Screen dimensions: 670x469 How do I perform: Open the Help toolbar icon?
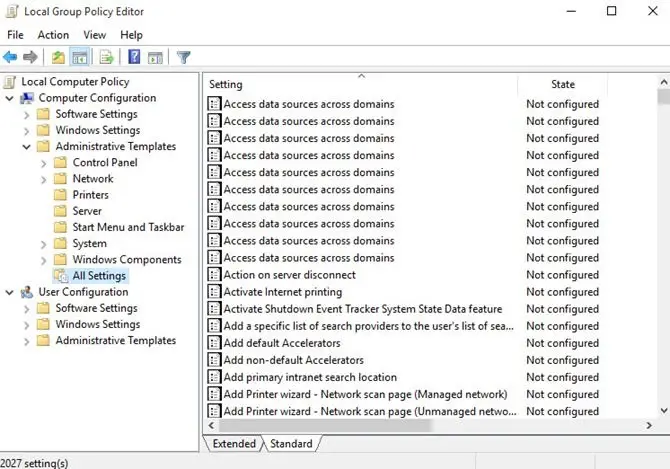coord(134,57)
